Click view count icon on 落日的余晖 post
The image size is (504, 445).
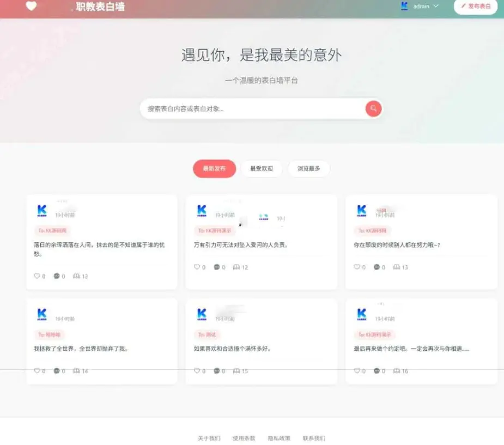point(76,276)
